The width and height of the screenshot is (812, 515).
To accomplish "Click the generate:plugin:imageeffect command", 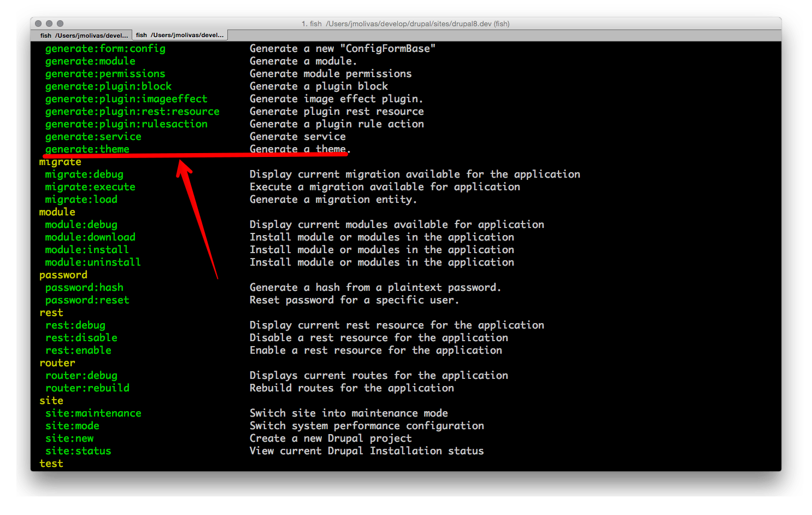I will [126, 99].
